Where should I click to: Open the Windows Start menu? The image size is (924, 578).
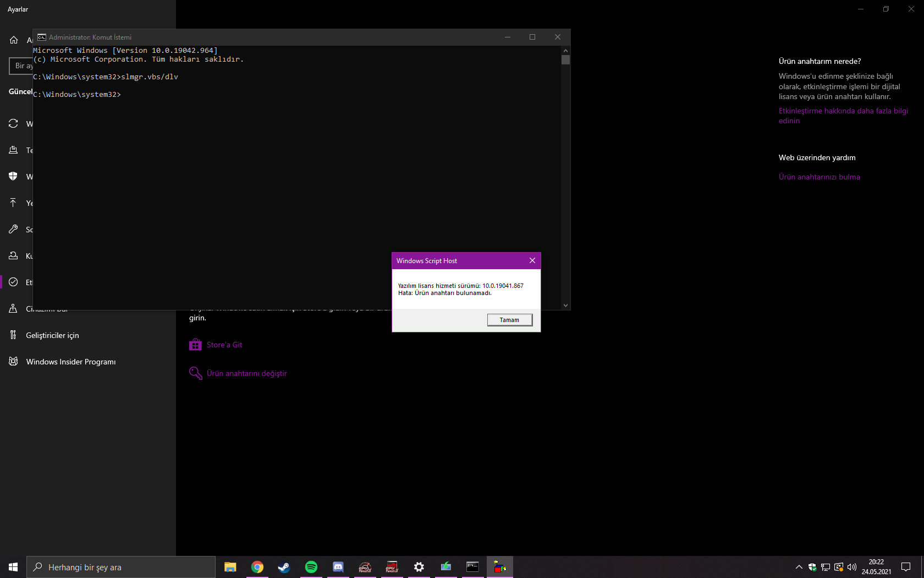(x=13, y=567)
